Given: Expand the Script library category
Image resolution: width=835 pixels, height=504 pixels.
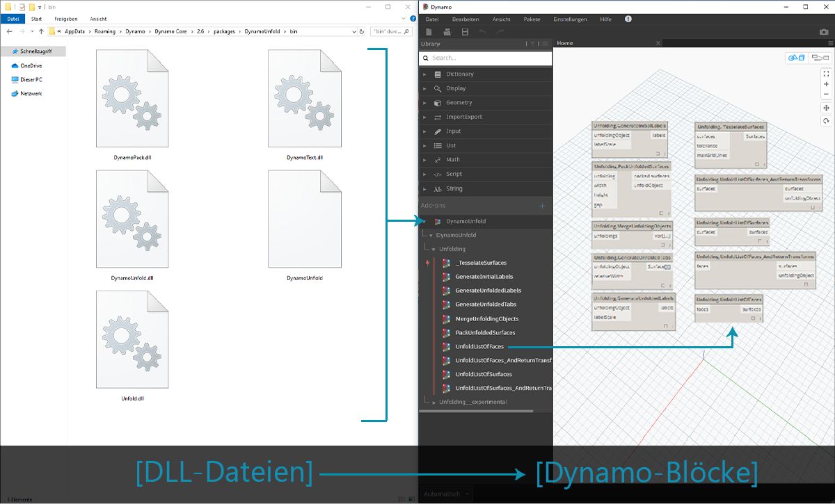Looking at the screenshot, I should [x=486, y=174].
